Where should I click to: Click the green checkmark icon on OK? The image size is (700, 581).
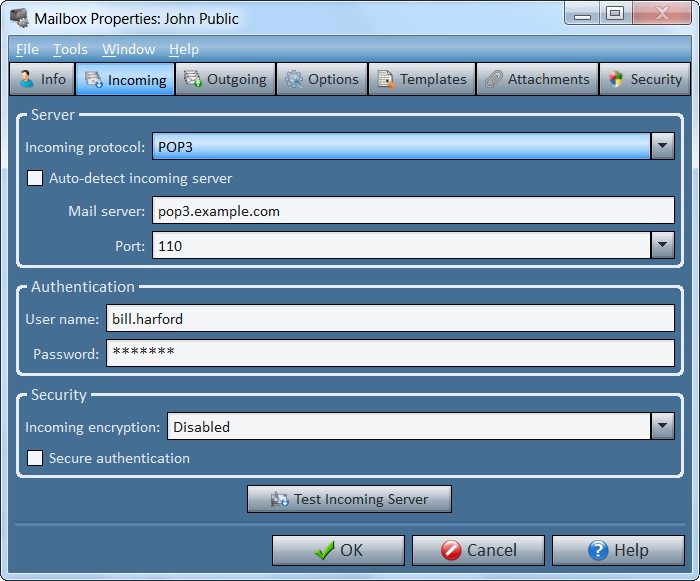pyautogui.click(x=325, y=550)
